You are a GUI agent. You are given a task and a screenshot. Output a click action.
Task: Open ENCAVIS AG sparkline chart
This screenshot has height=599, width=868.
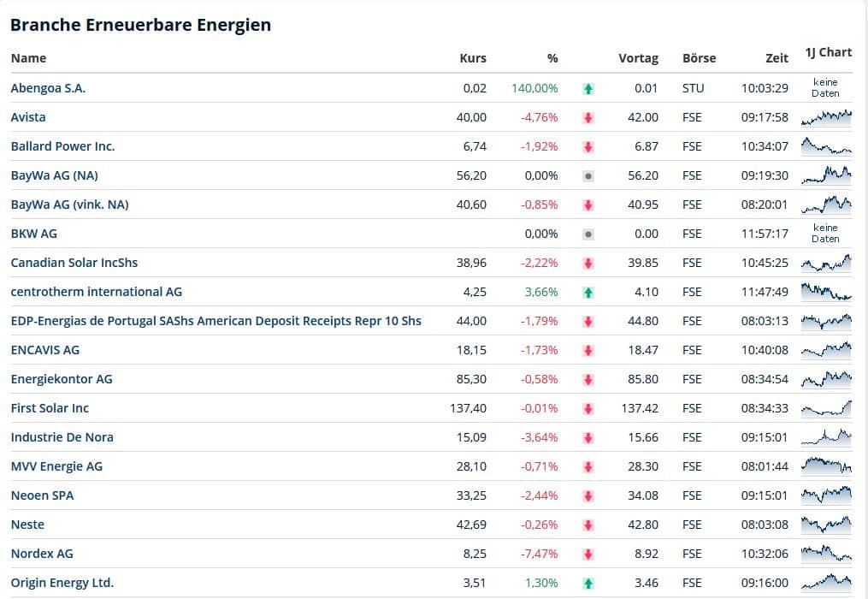tap(826, 350)
